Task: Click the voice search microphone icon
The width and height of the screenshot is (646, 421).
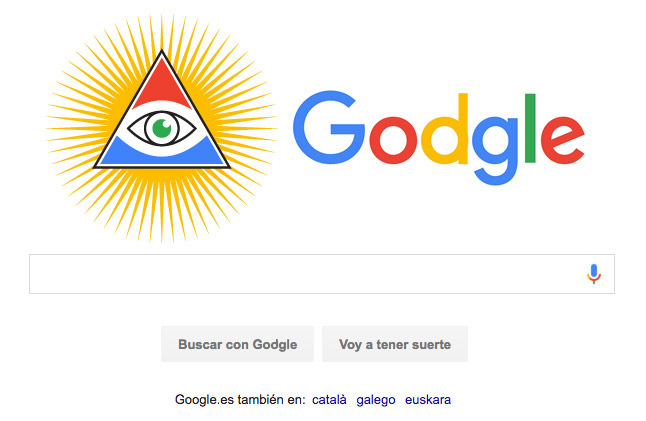Action: (594, 274)
